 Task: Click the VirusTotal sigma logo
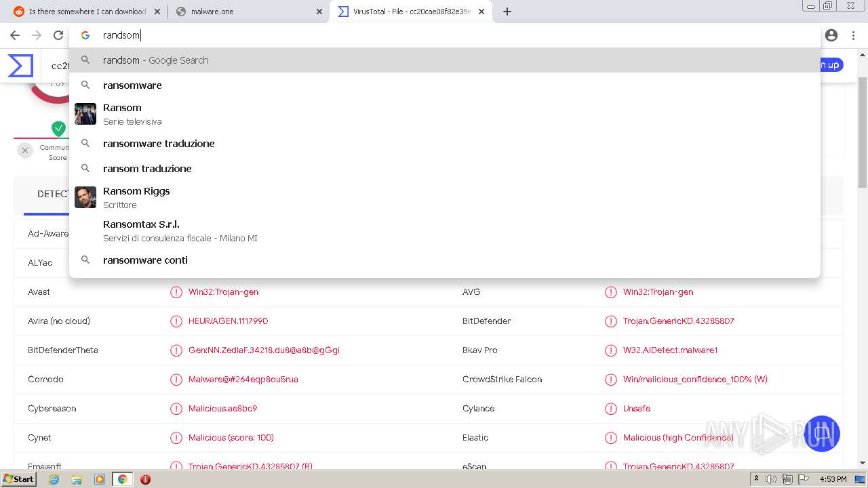(x=20, y=66)
